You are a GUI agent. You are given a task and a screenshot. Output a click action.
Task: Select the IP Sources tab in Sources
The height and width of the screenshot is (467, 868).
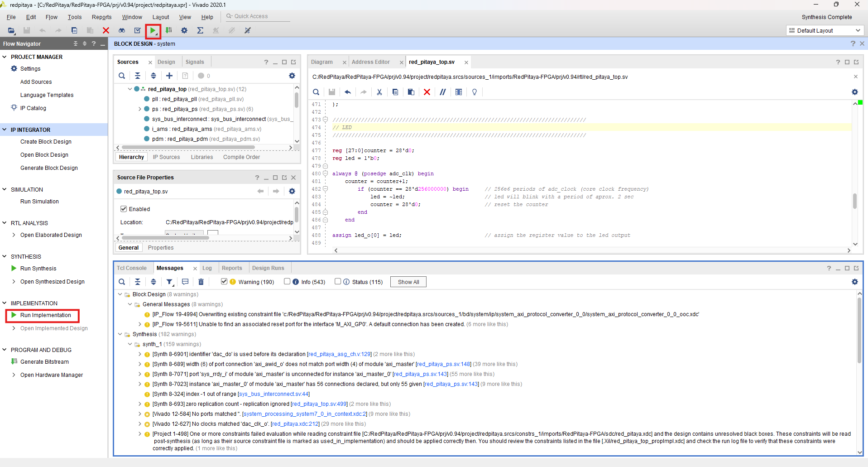[x=166, y=157]
